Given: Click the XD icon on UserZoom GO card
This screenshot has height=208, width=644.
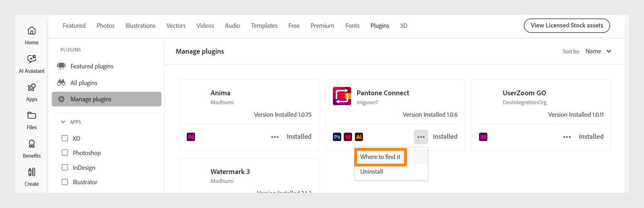Looking at the screenshot, I should point(483,137).
